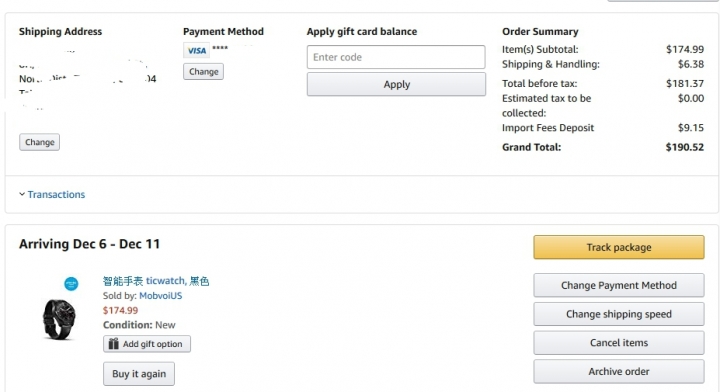Screen dimensions: 720x392
Task: Click the Grand Total amount
Action: pos(685,147)
